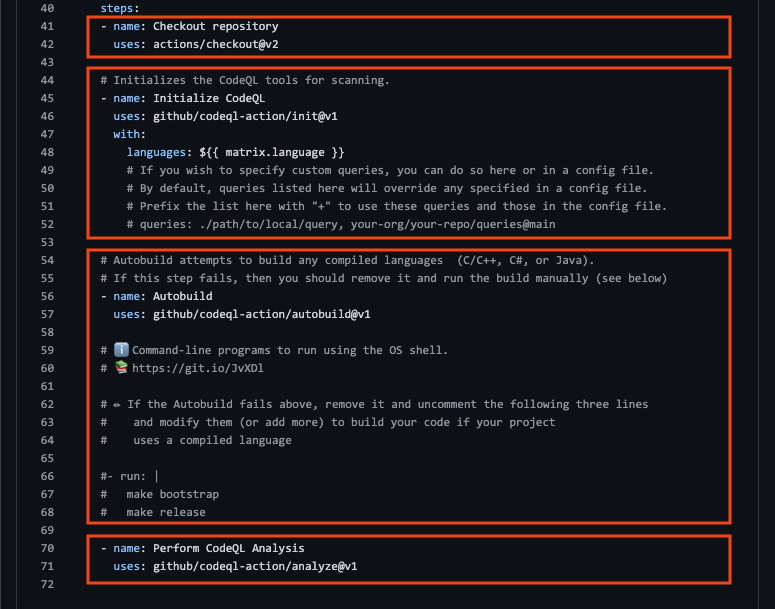Click the pencil emoji on line 62
This screenshot has width=775, height=609.
(x=118, y=404)
